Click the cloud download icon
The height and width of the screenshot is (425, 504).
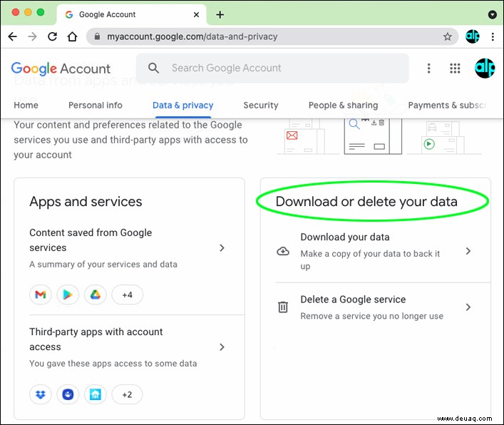pos(283,251)
